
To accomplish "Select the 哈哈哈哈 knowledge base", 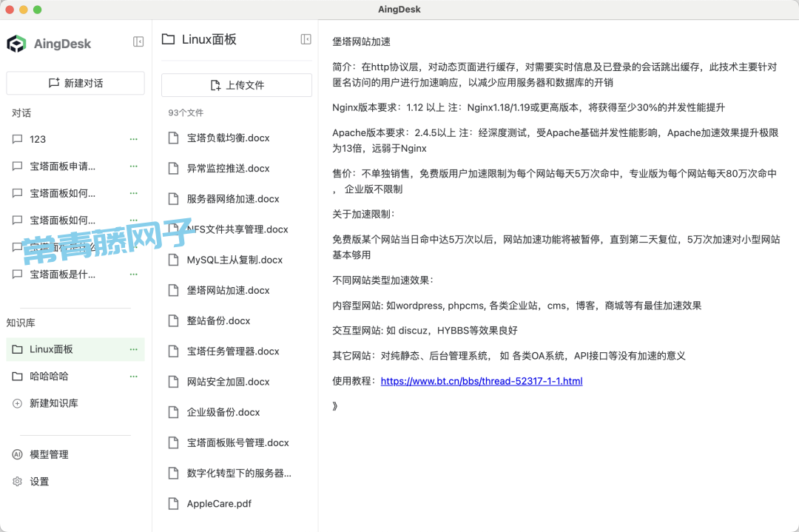I will (75, 376).
